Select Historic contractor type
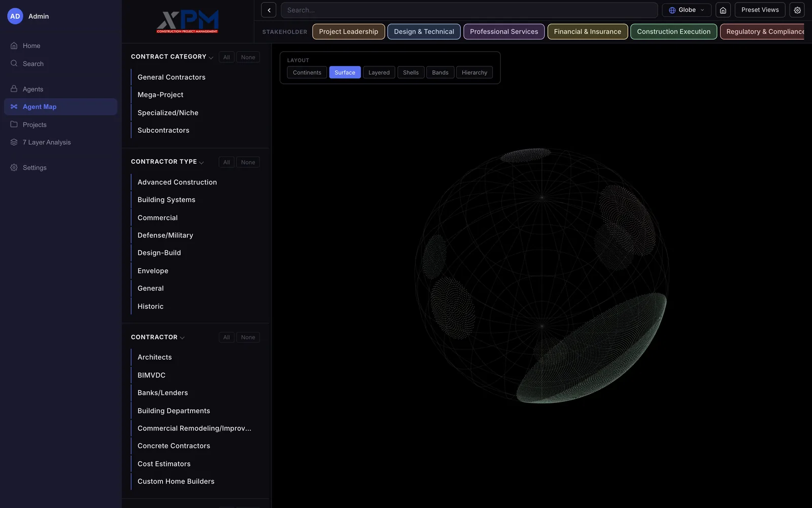The height and width of the screenshot is (508, 812). point(195,306)
